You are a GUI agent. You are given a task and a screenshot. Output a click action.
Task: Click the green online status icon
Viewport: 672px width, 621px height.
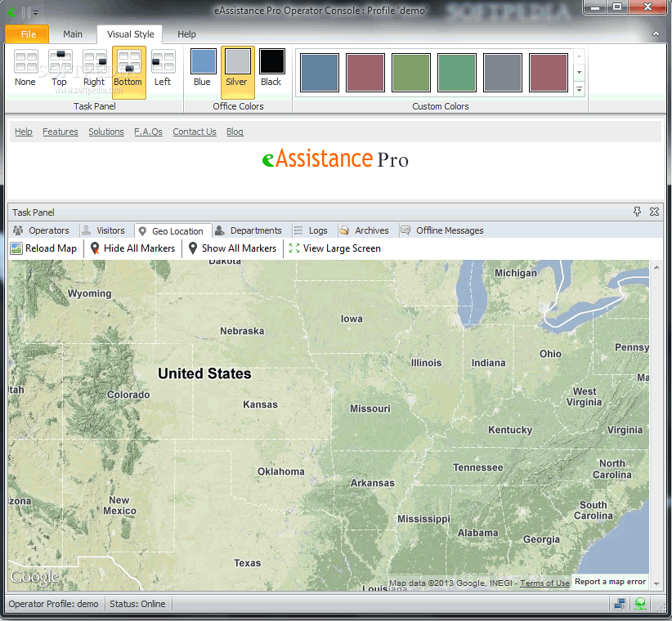click(x=640, y=604)
